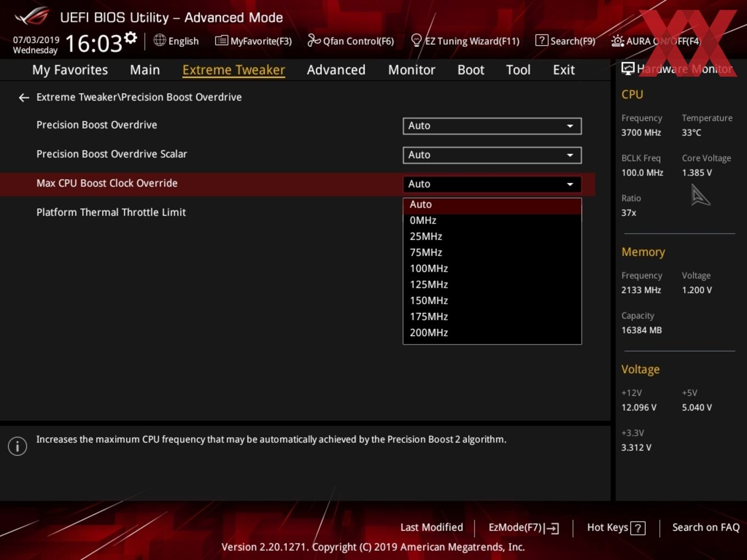Click CPU frequency value 3700 MHz

click(641, 133)
